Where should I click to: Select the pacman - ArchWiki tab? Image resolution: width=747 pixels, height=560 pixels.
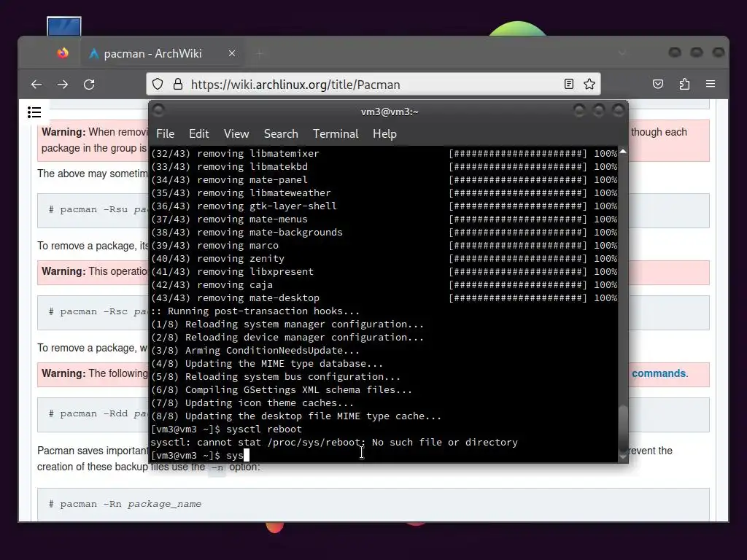pos(163,53)
